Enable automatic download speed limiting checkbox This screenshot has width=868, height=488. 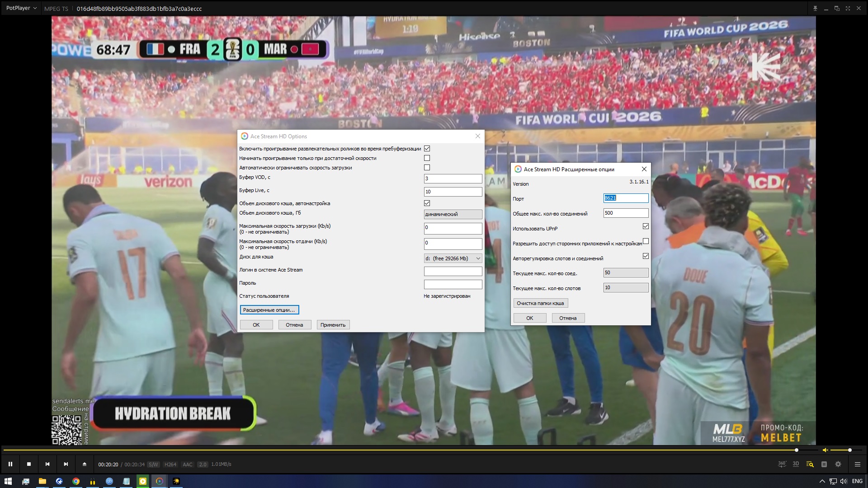coord(427,168)
